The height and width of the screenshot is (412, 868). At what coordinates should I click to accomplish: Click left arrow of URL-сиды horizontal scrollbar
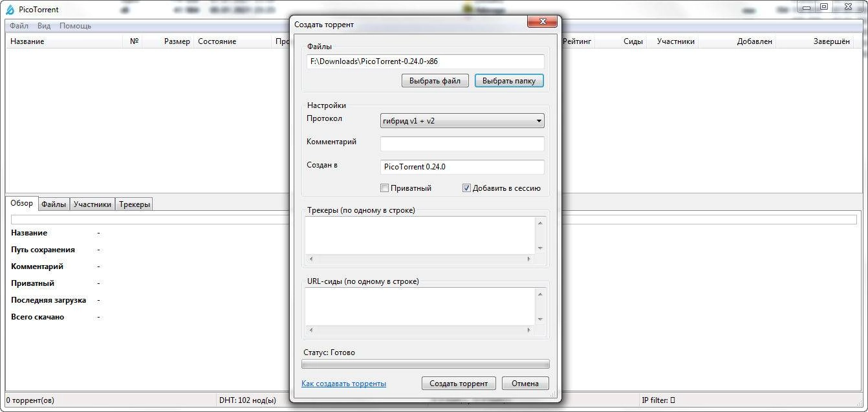311,331
